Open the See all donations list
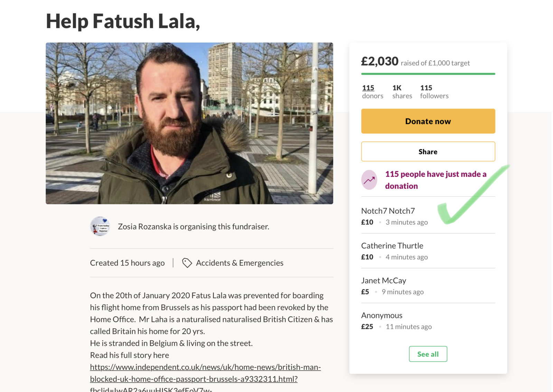The width and height of the screenshot is (553, 392). [x=428, y=354]
